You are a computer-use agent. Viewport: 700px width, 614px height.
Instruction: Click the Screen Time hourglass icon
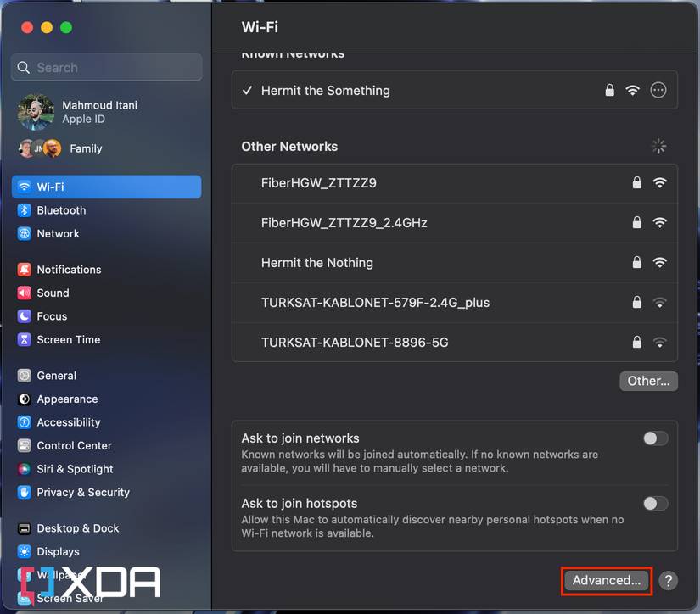pos(24,339)
